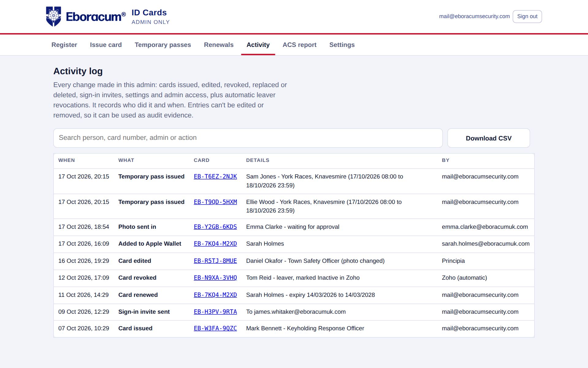This screenshot has height=368, width=588.
Task: Click the WHAT column header
Action: tap(126, 160)
